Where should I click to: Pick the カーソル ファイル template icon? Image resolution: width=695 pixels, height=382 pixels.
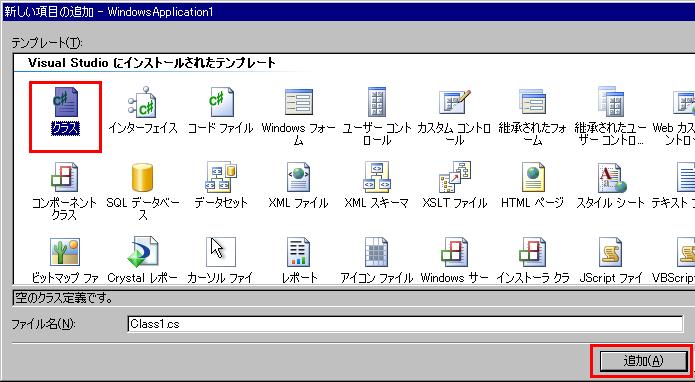(220, 252)
